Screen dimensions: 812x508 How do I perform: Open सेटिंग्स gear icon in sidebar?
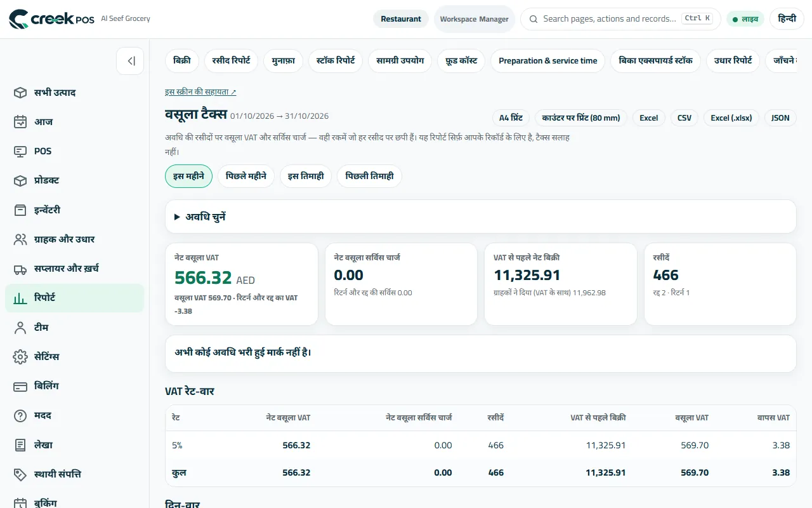coord(20,357)
